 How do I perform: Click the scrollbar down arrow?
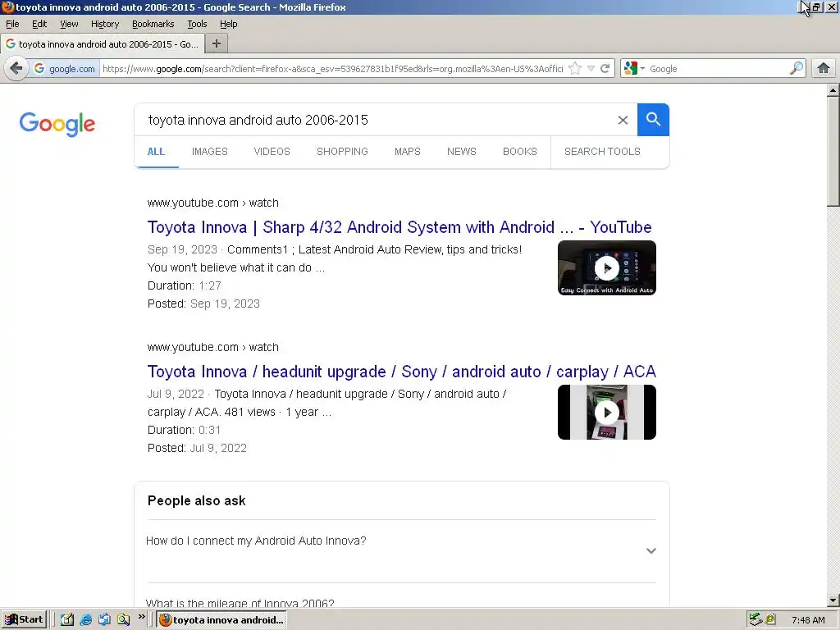coord(833,601)
